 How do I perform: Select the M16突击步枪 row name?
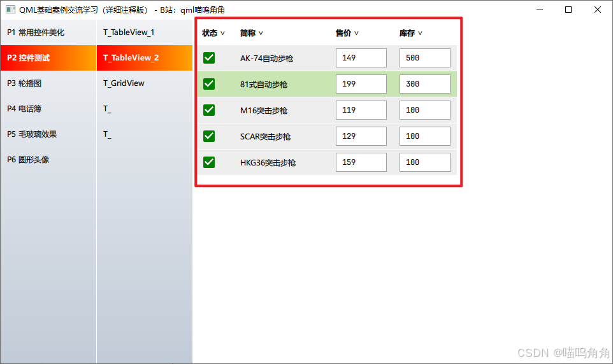tap(264, 111)
